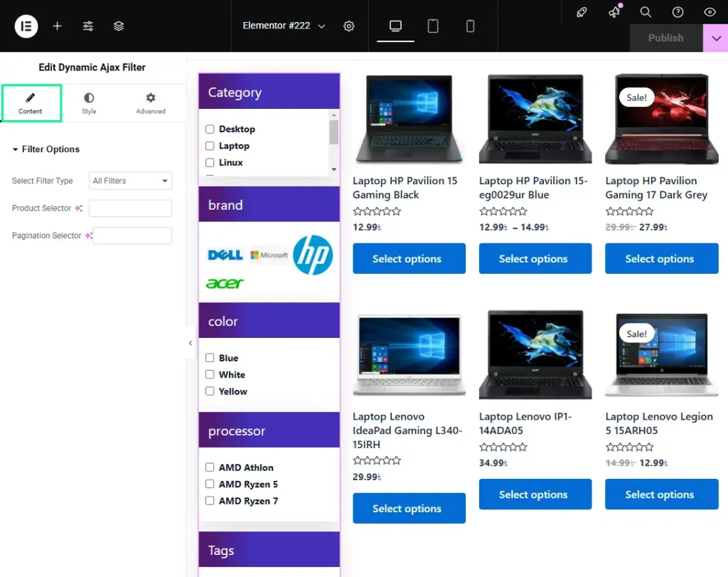Viewport: 728px width, 577px height.
Task: Filter by the Acer brand logo
Action: [x=225, y=283]
